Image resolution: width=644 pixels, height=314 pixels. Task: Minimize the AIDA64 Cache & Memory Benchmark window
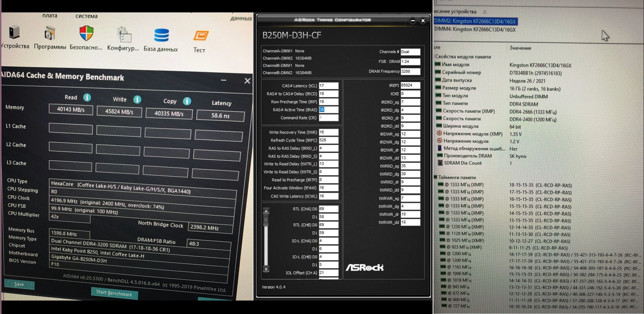click(x=223, y=80)
